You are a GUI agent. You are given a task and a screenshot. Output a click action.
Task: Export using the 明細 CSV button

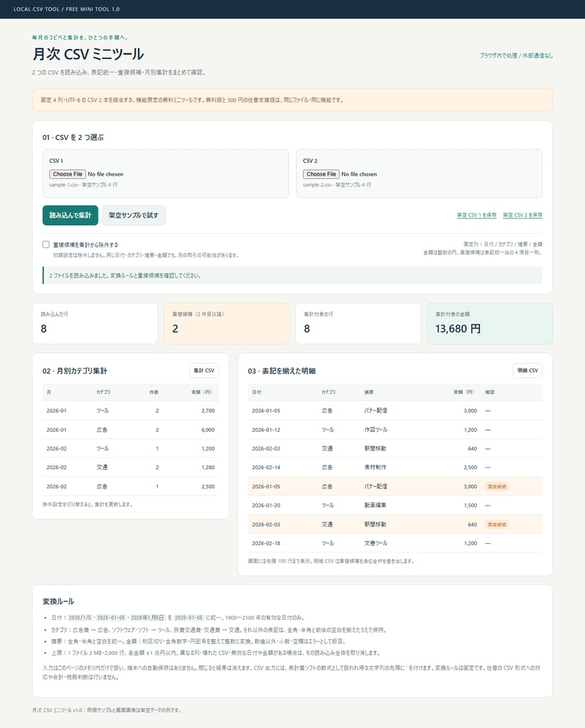click(527, 370)
